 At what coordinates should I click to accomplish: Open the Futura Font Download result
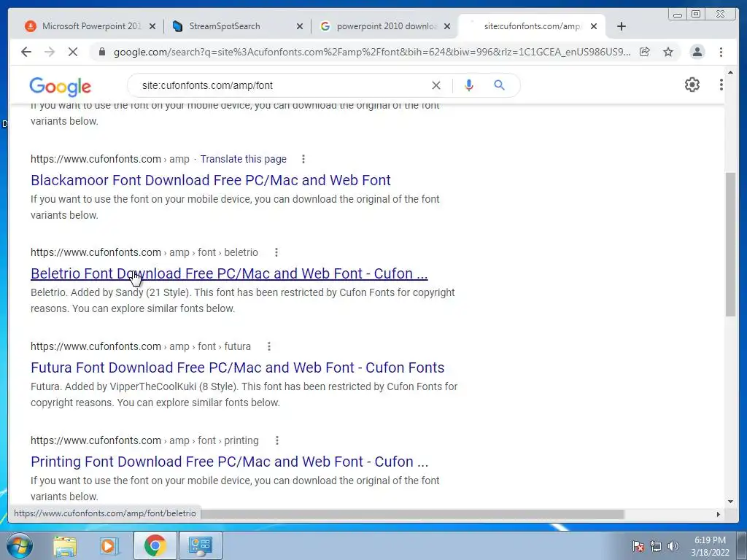[x=237, y=367]
